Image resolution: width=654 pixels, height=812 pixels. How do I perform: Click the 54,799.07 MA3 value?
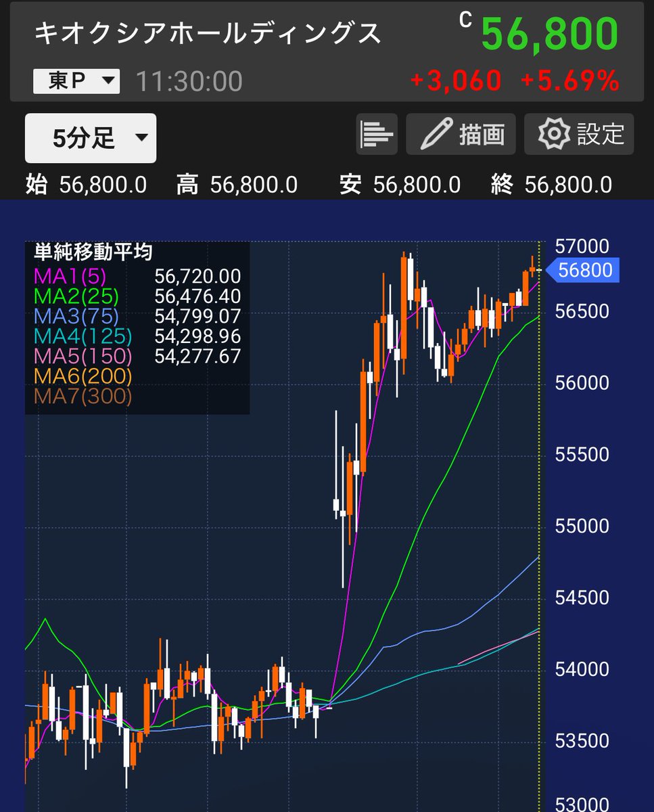click(197, 316)
